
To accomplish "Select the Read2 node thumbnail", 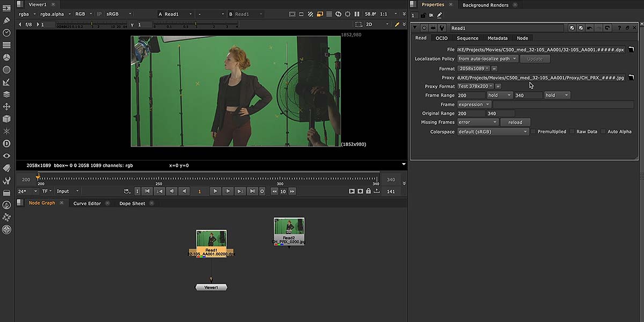I will [x=289, y=226].
